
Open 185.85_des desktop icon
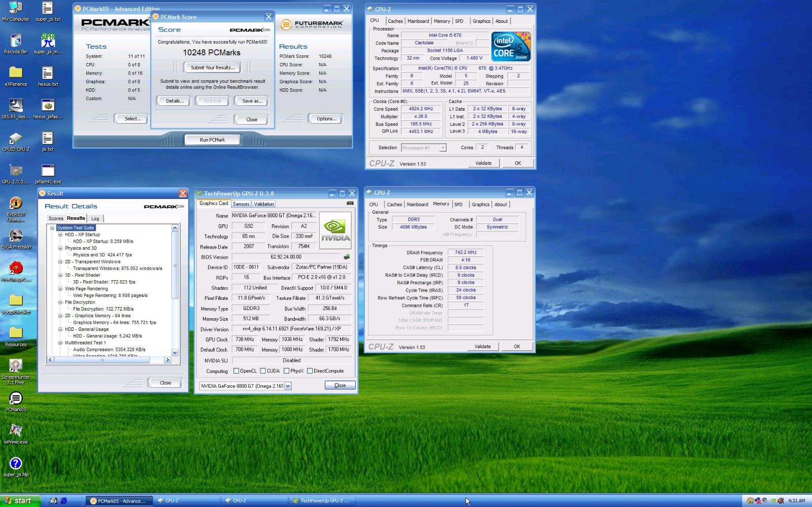click(x=16, y=109)
